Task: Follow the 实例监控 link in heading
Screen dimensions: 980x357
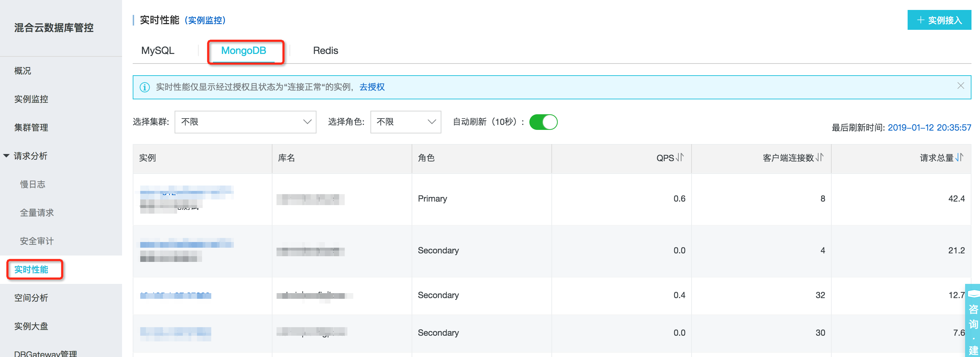Action: [x=205, y=20]
